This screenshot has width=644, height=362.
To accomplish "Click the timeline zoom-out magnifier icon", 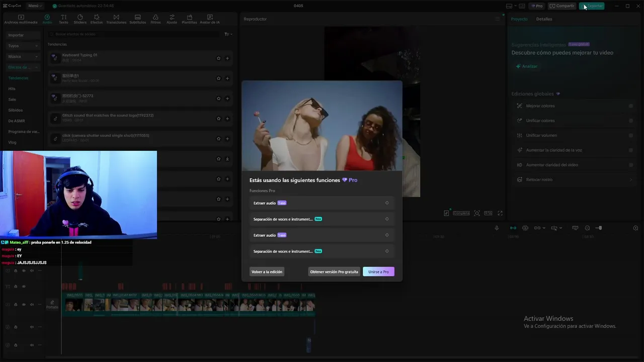I will tap(587, 228).
